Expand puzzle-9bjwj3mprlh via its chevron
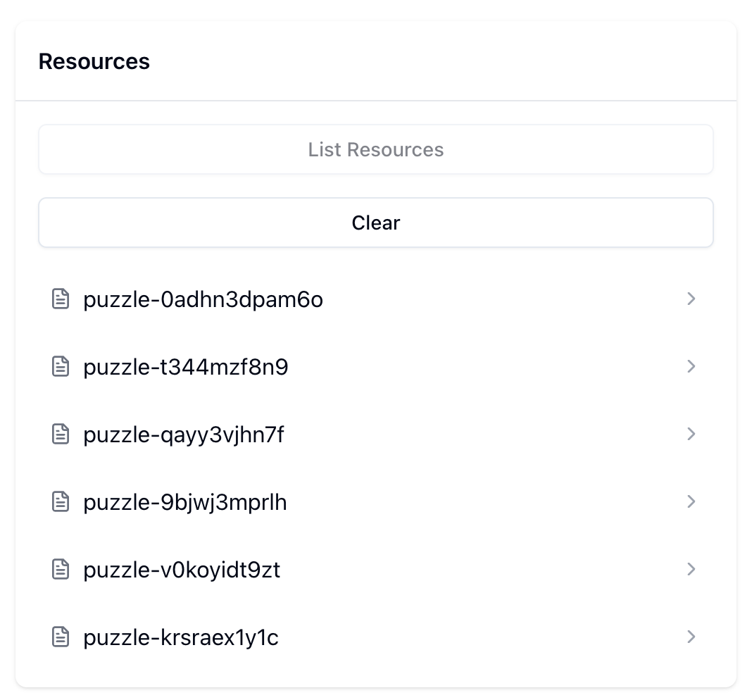The width and height of the screenshot is (752, 700). [691, 501]
